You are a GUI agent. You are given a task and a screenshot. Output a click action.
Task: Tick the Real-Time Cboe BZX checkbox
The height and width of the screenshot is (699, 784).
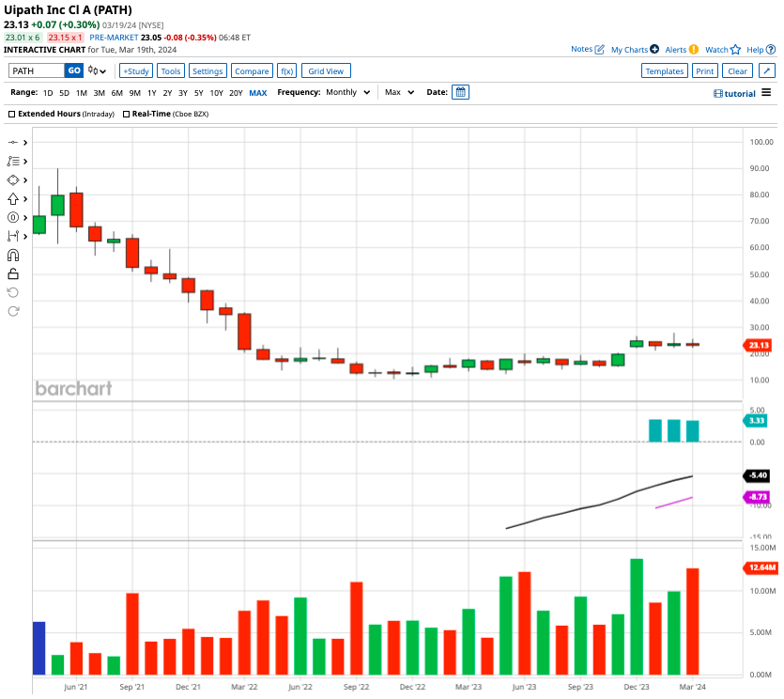[x=126, y=114]
